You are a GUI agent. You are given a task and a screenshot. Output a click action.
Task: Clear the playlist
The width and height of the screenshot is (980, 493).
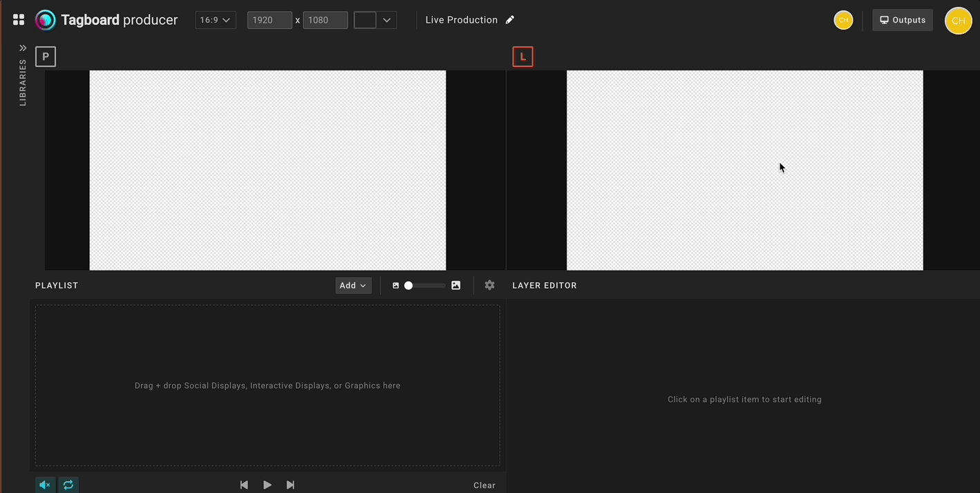pos(484,485)
